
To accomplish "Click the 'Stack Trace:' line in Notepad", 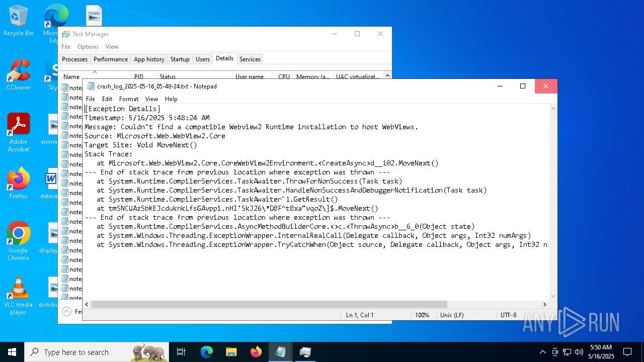I will [x=109, y=154].
